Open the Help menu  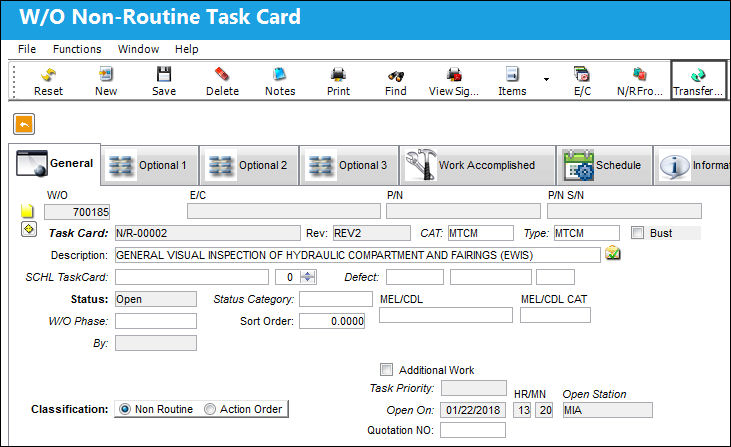[186, 49]
